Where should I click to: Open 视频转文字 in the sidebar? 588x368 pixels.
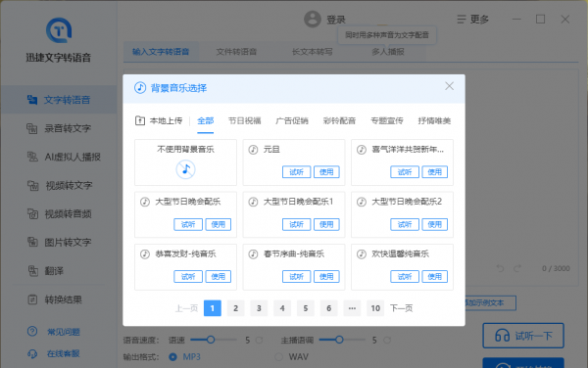(59, 185)
